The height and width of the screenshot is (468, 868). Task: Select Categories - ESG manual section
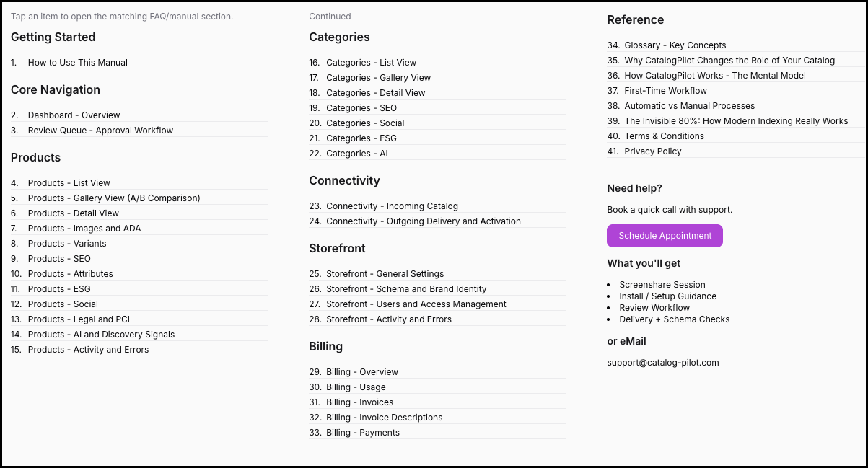[361, 138]
